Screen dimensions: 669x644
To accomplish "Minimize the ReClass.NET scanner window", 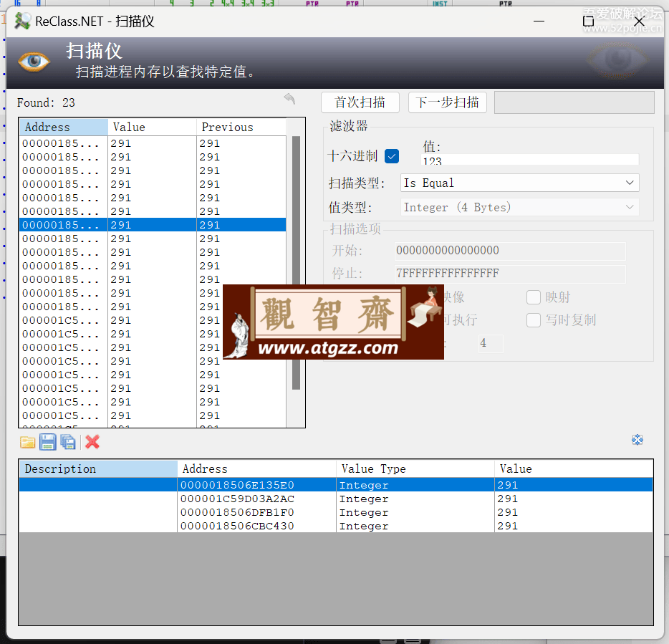I will coord(539,21).
